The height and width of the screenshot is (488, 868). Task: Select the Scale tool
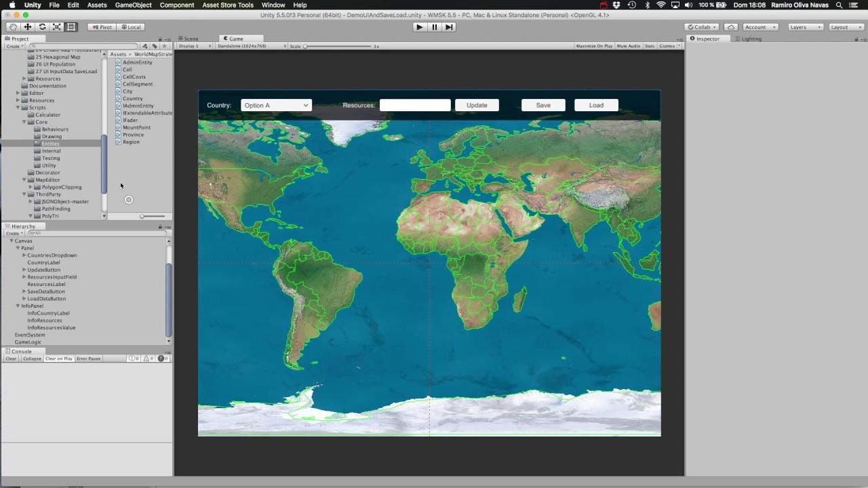56,26
